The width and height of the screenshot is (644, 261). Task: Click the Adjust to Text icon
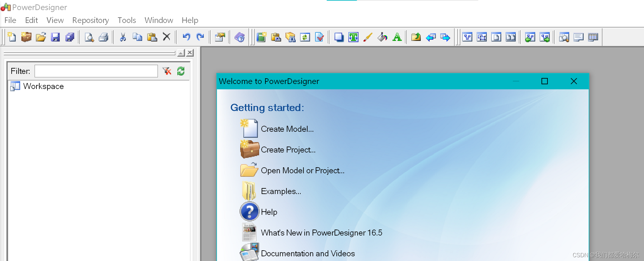tap(353, 37)
